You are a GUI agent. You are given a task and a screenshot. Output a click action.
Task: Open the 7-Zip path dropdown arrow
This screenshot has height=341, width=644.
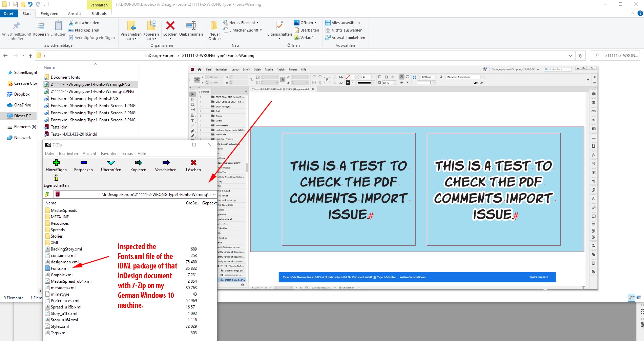[x=214, y=194]
